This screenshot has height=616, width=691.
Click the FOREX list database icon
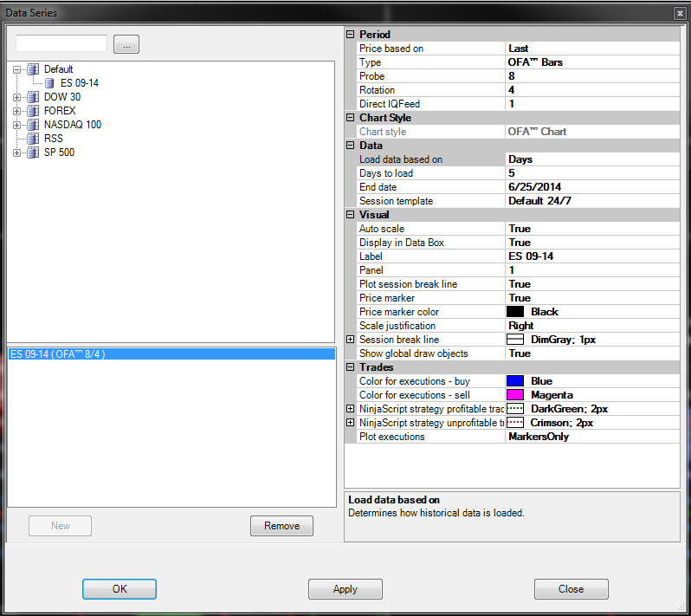click(33, 111)
